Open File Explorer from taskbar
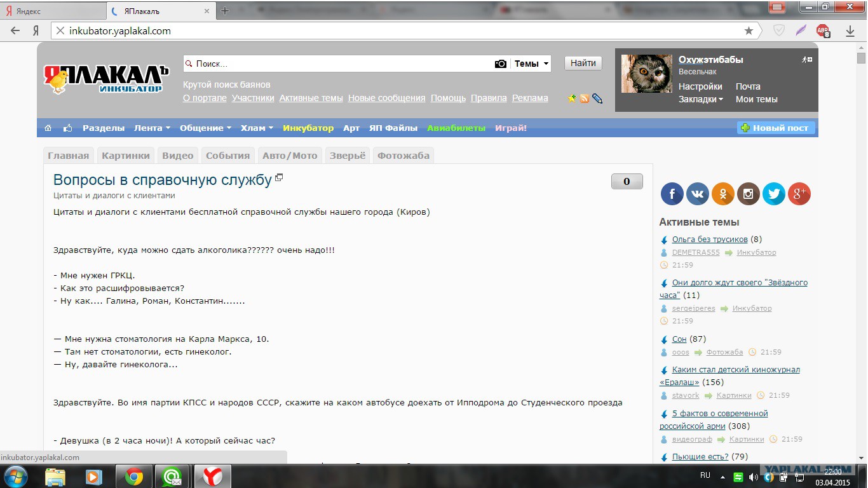This screenshot has height=488, width=868. tap(55, 476)
